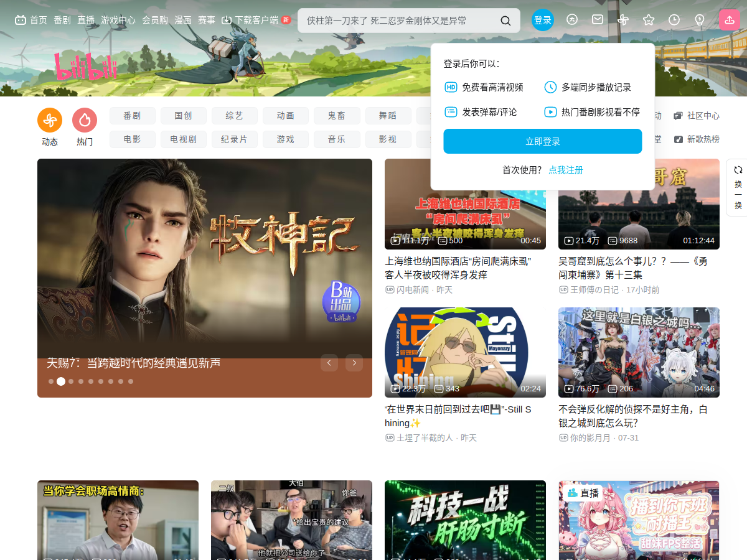Viewport: 747px width, 560px height.
Task: Open the 吴哥窟 video thumbnail
Action: [x=639, y=204]
